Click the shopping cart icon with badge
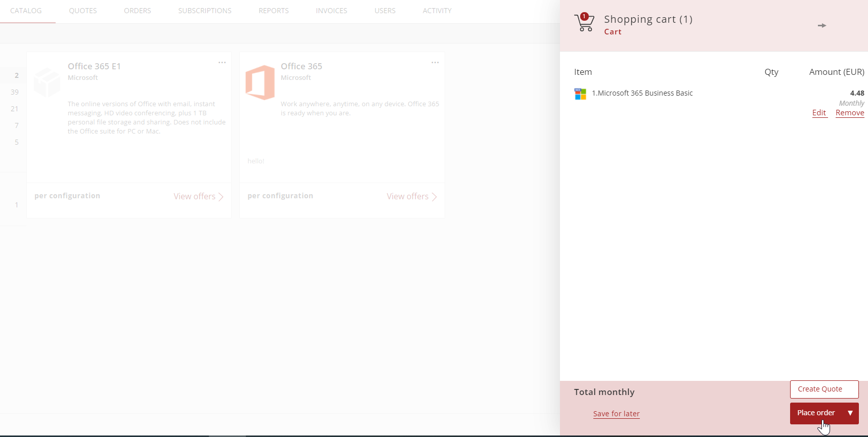868x437 pixels. coord(584,22)
